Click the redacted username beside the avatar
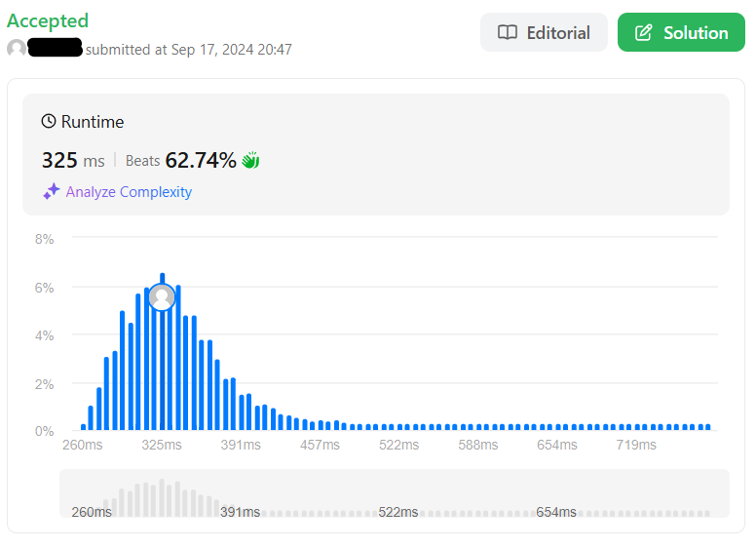Image resolution: width=756 pixels, height=548 pixels. click(x=56, y=48)
